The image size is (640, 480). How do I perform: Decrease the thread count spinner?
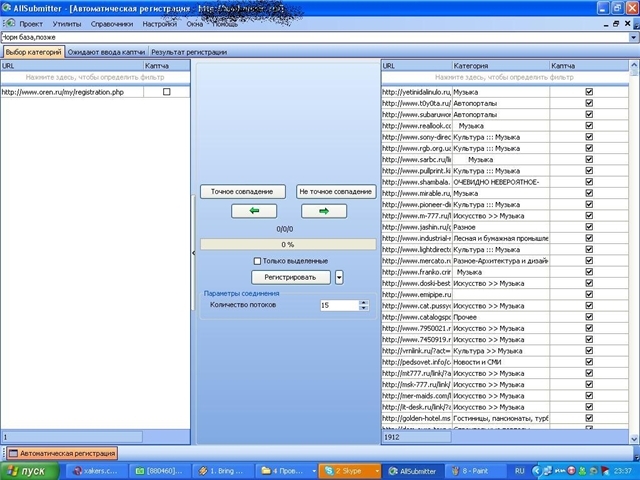[364, 308]
